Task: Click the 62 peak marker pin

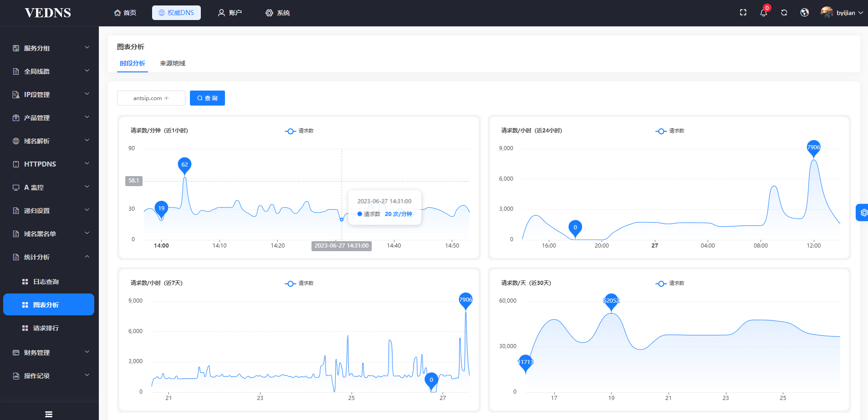Action: 184,165
